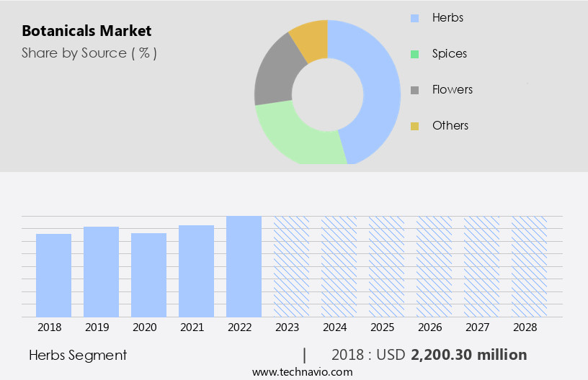Click the Botanicals Market title

point(86,31)
